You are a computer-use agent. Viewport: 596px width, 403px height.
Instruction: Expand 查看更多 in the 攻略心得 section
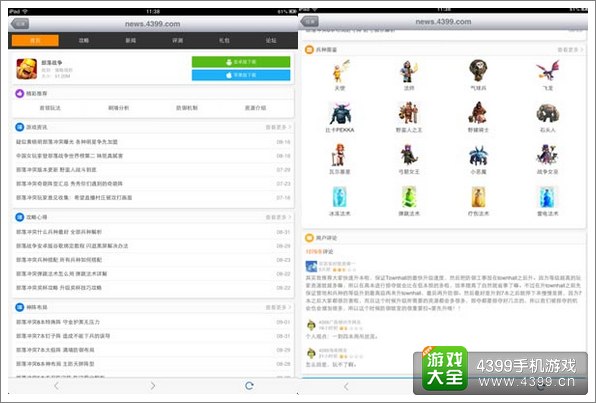coord(278,217)
